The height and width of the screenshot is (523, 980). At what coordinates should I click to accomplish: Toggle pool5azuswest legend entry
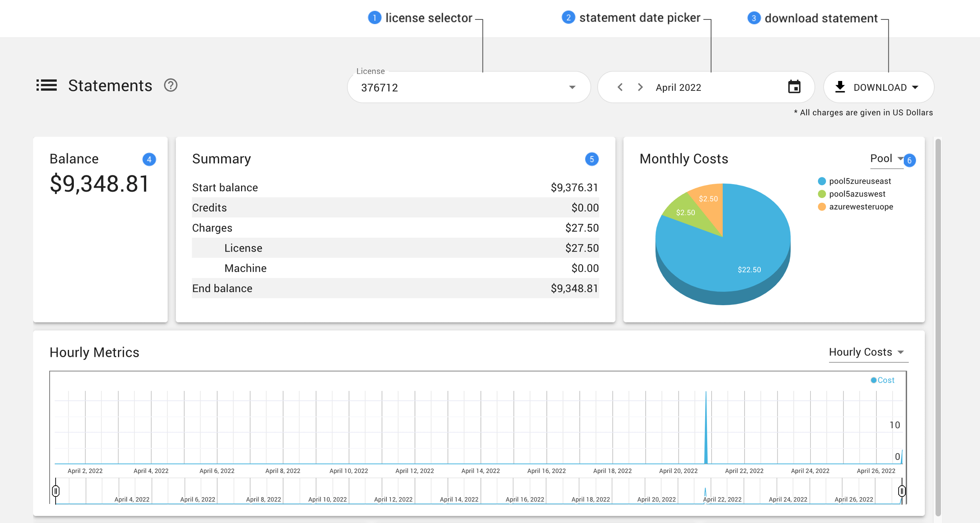coord(852,194)
